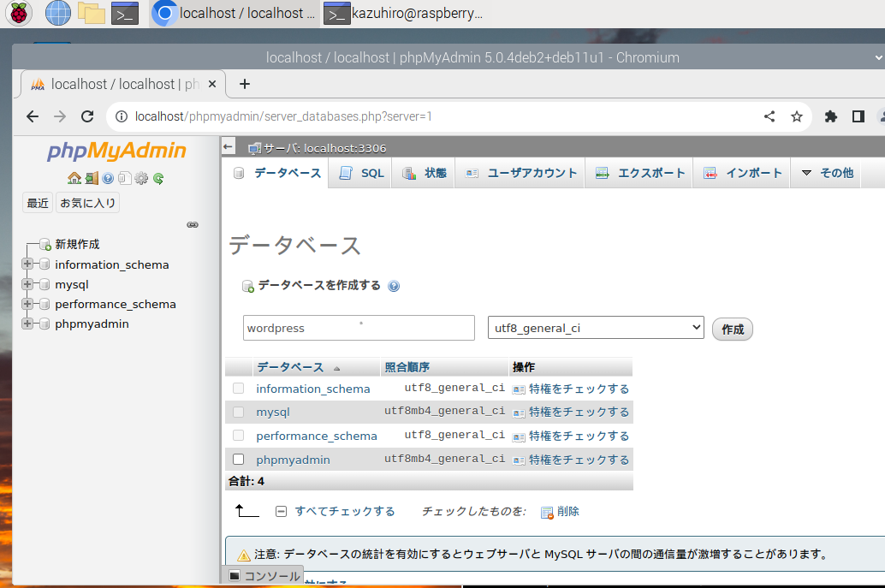This screenshot has width=885, height=588.
Task: Expand the mysql database tree node
Action: (x=27, y=284)
